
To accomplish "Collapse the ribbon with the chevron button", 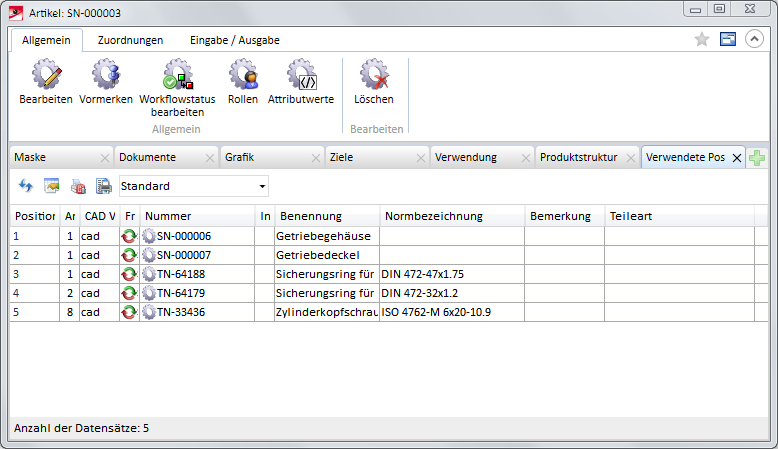I will point(755,39).
